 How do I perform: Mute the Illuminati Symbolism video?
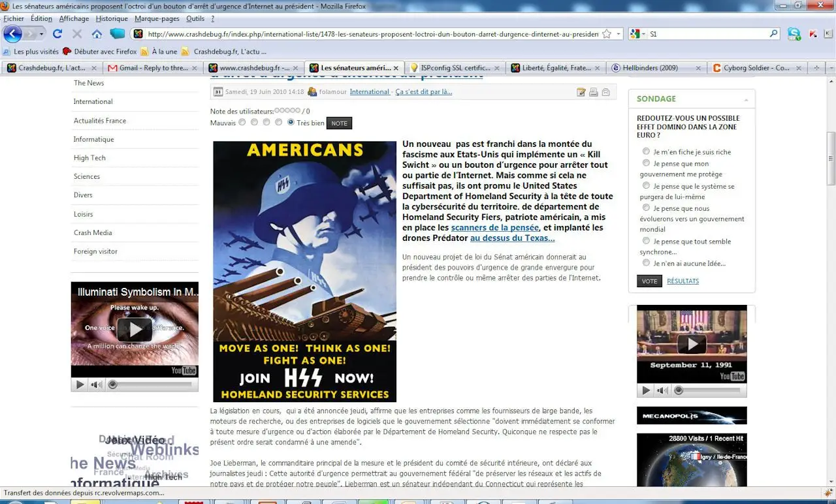tap(97, 385)
